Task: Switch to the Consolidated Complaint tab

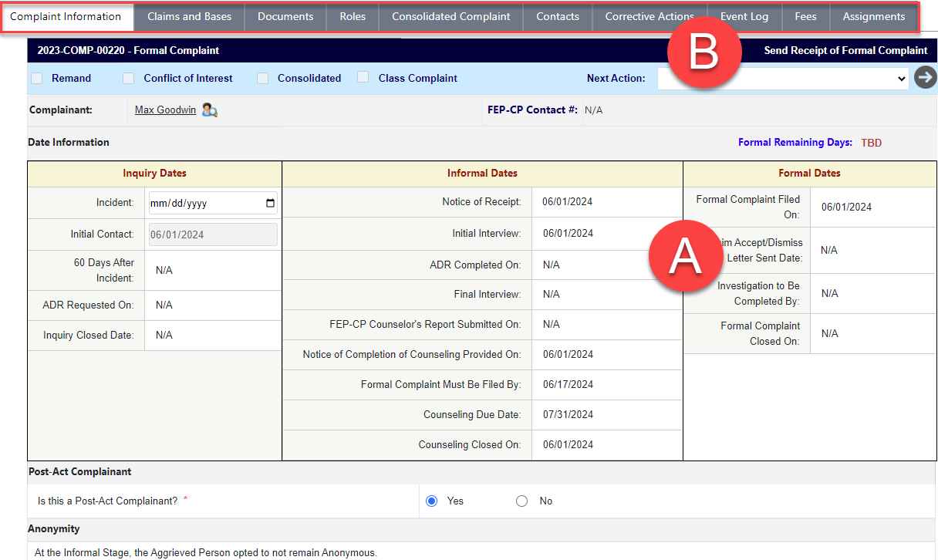Action: (451, 17)
